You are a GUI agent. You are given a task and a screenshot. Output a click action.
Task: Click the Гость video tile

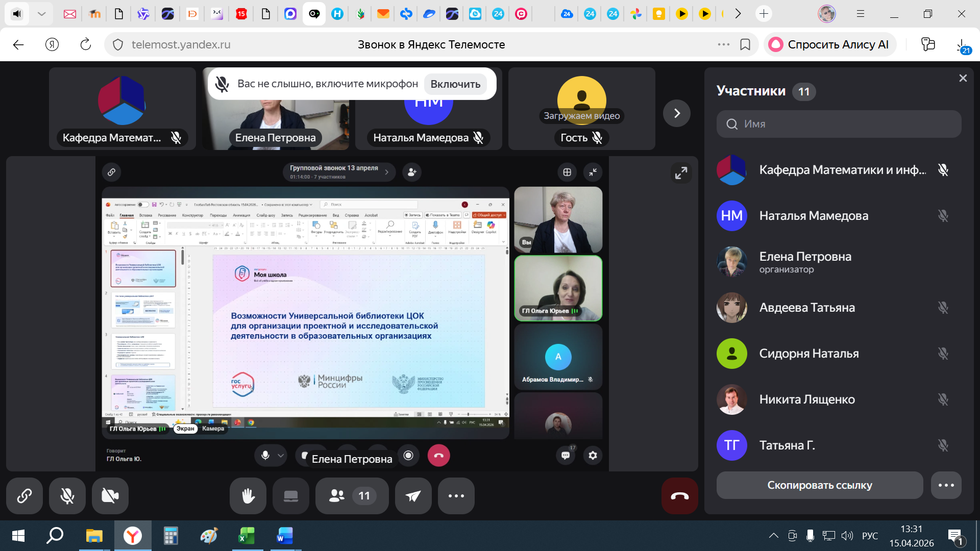[x=582, y=109]
